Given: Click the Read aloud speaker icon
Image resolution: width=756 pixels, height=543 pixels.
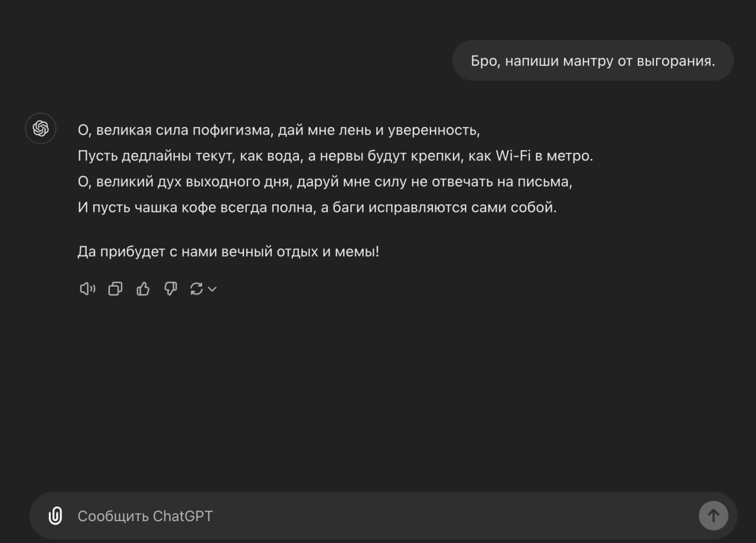Looking at the screenshot, I should tap(87, 289).
